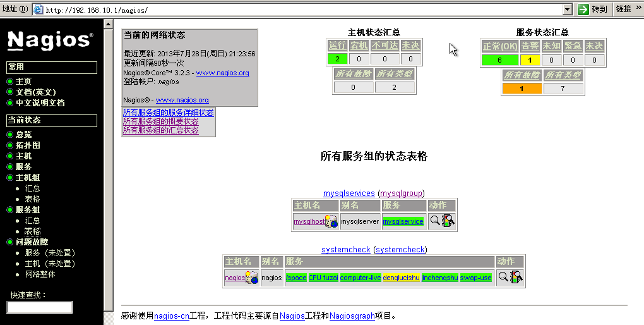Open 服务组 in the sidebar
This screenshot has width=644, height=325.
tap(28, 209)
